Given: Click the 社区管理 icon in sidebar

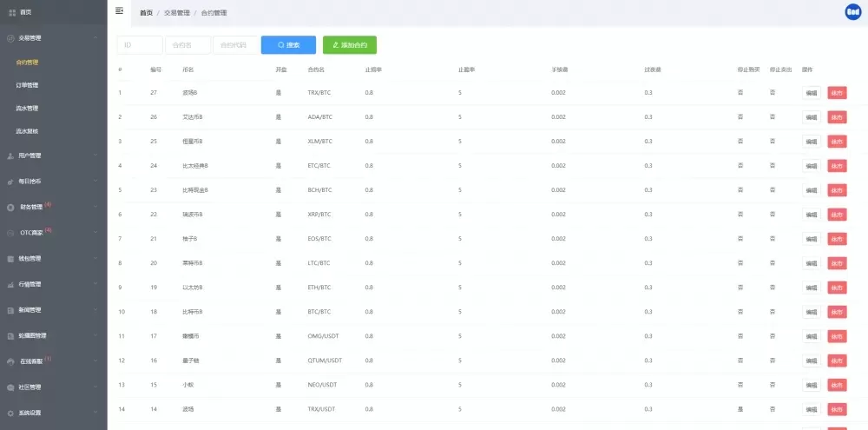Looking at the screenshot, I should click(x=10, y=387).
